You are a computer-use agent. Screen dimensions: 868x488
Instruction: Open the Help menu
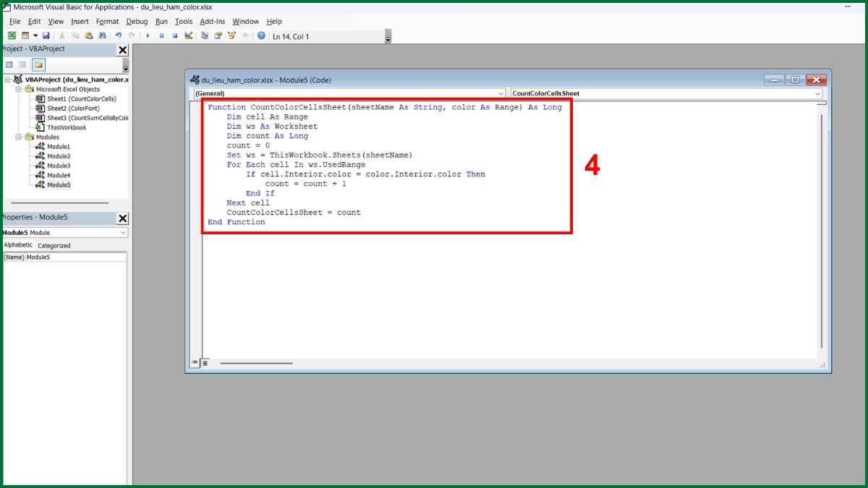(274, 22)
